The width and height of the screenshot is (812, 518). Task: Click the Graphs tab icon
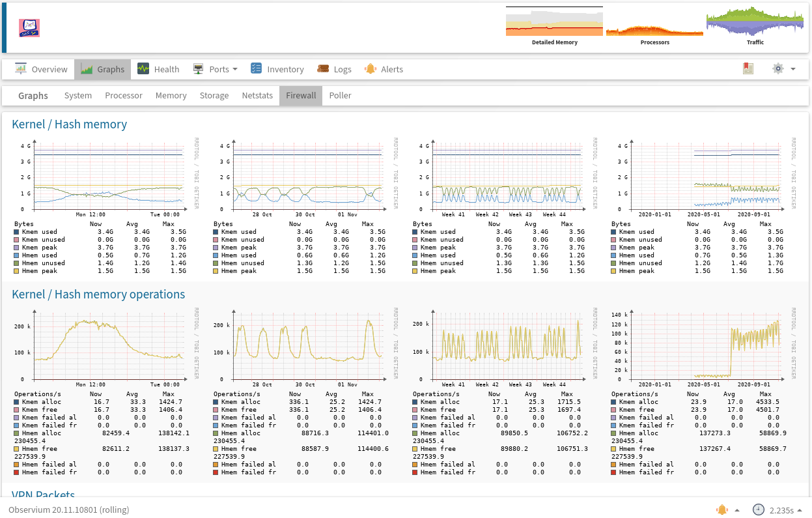pyautogui.click(x=87, y=68)
